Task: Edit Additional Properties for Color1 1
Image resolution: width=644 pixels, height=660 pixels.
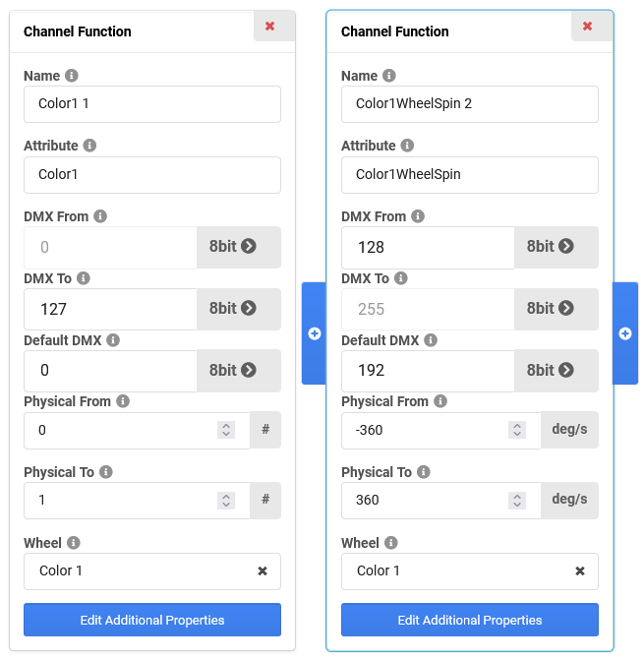Action: [152, 621]
